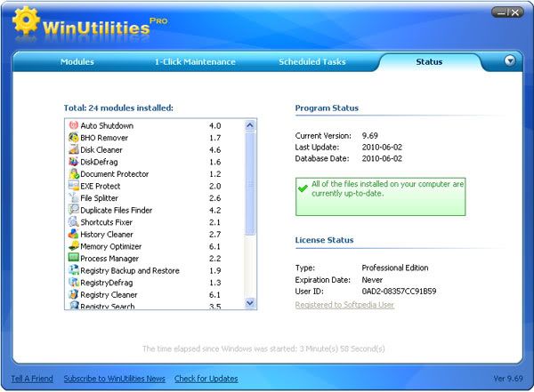This screenshot has height=392, width=534.
Task: Click the Disk Cleaner module name
Action: [x=101, y=149]
